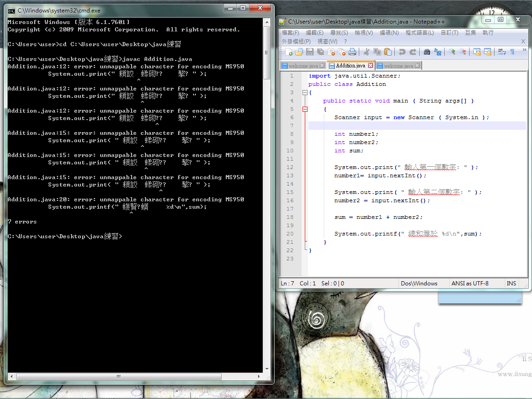This screenshot has width=532, height=399.
Task: Click 'Dos\Windows' in Notepad++ status bar
Action: tap(419, 283)
